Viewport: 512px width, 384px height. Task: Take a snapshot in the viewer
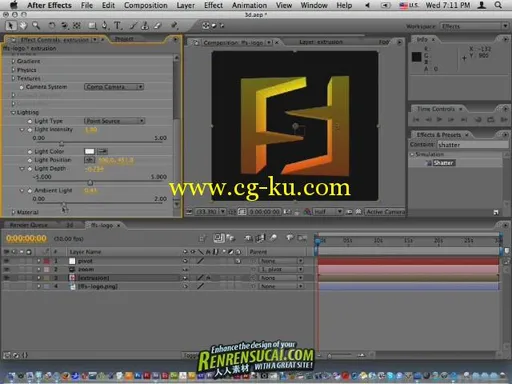pyautogui.click(x=288, y=212)
